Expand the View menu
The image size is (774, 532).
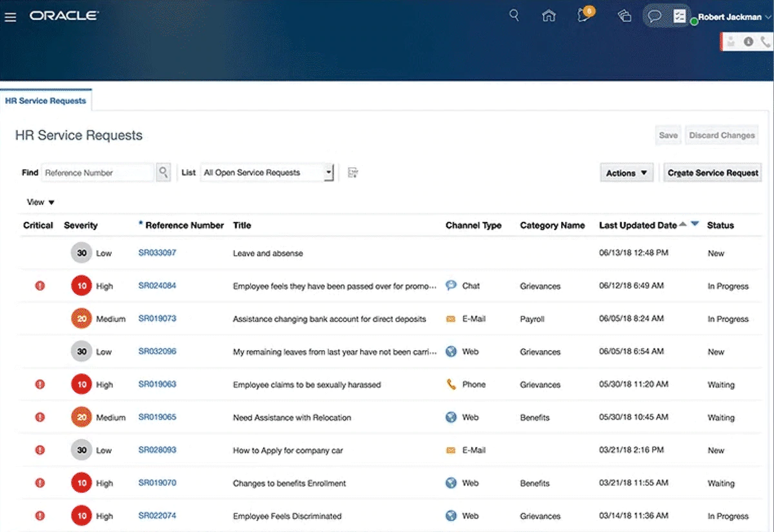pos(41,202)
